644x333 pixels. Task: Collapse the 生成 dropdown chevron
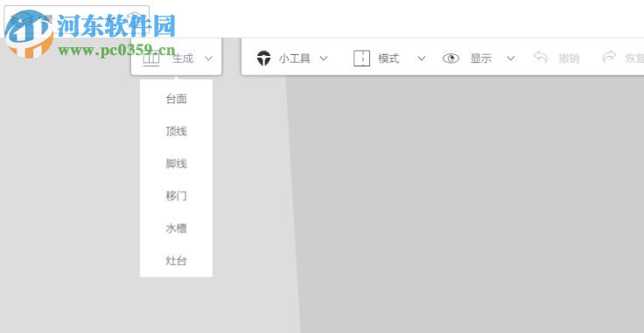[x=208, y=59]
